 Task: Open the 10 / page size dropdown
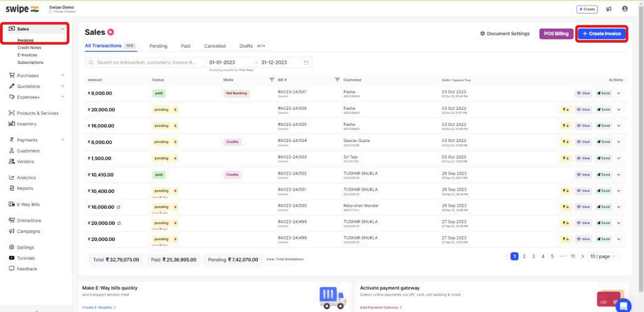(603, 257)
